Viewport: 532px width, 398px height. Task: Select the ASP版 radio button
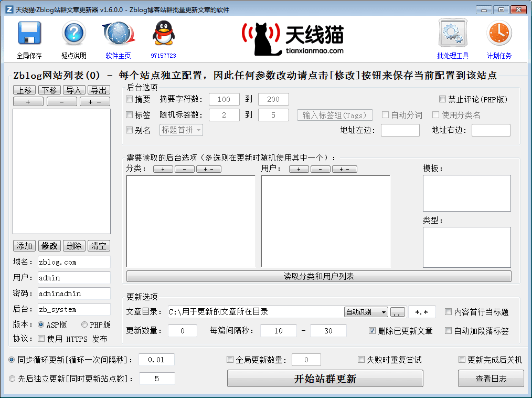[41, 324]
